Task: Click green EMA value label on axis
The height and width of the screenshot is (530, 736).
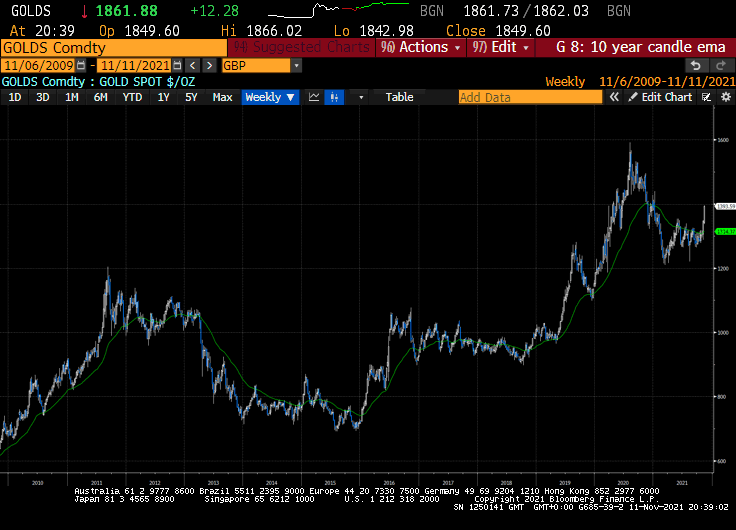Action: point(725,231)
